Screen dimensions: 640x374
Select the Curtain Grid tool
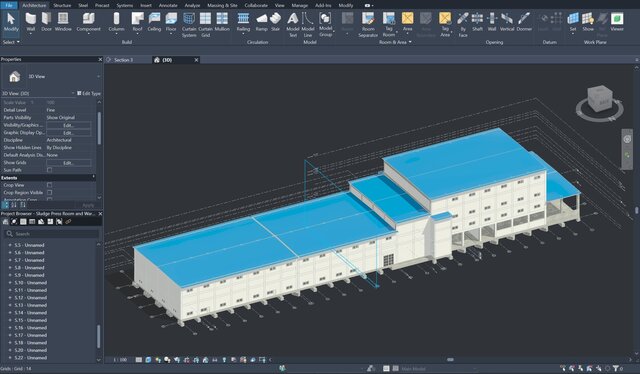[x=205, y=25]
